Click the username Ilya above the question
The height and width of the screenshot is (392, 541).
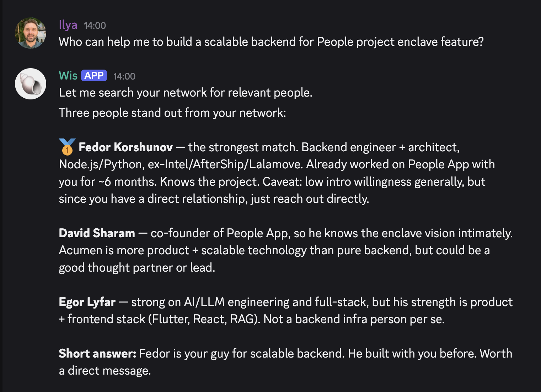coord(68,25)
